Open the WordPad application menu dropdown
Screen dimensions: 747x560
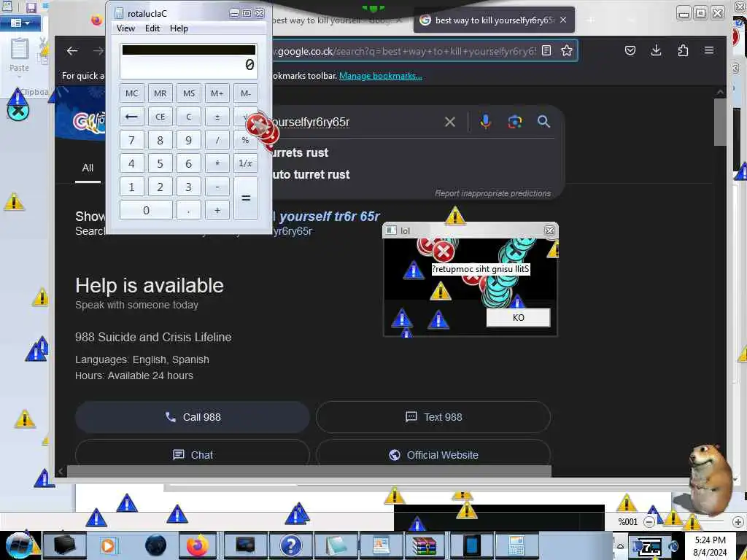pos(20,23)
